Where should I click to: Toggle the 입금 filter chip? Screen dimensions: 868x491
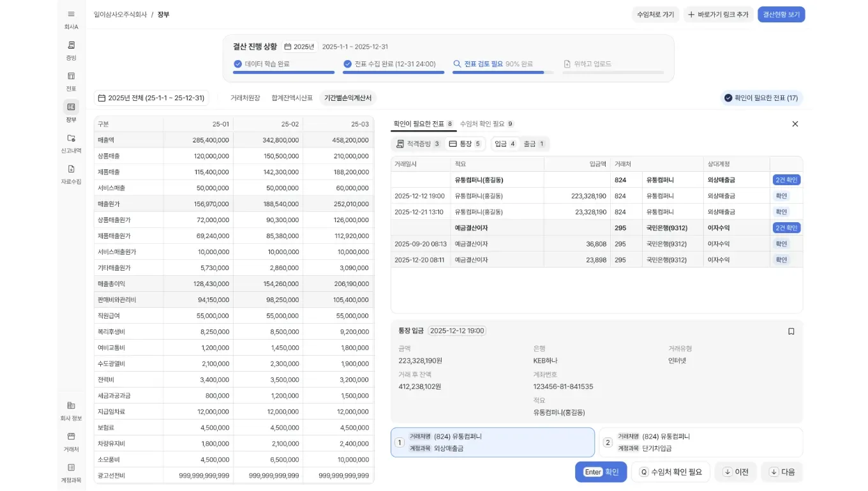click(505, 144)
